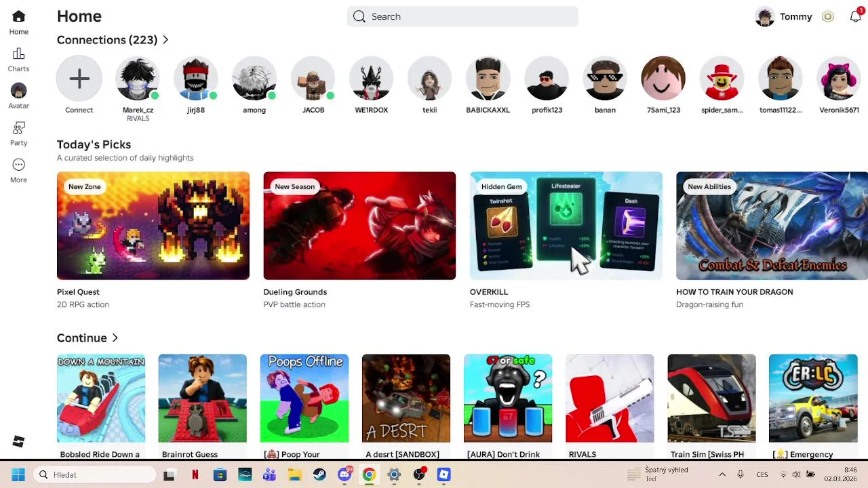
Task: Click the Connect plus button
Action: click(79, 79)
